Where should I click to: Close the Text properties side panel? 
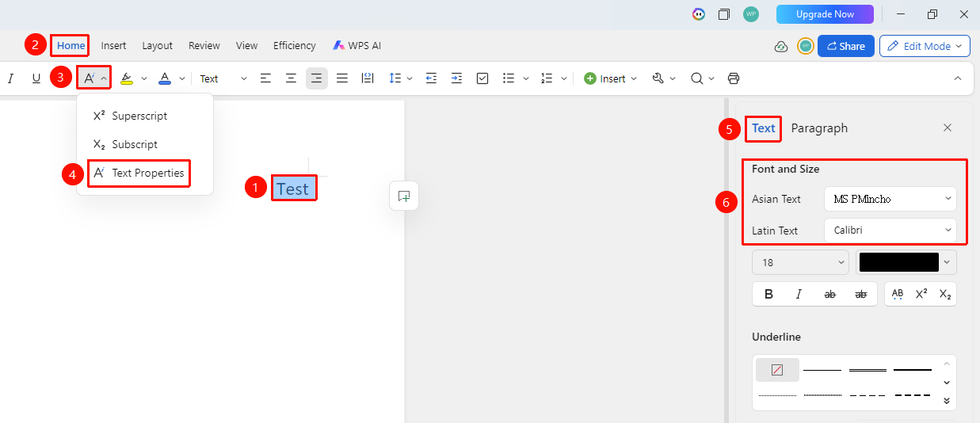coord(948,128)
